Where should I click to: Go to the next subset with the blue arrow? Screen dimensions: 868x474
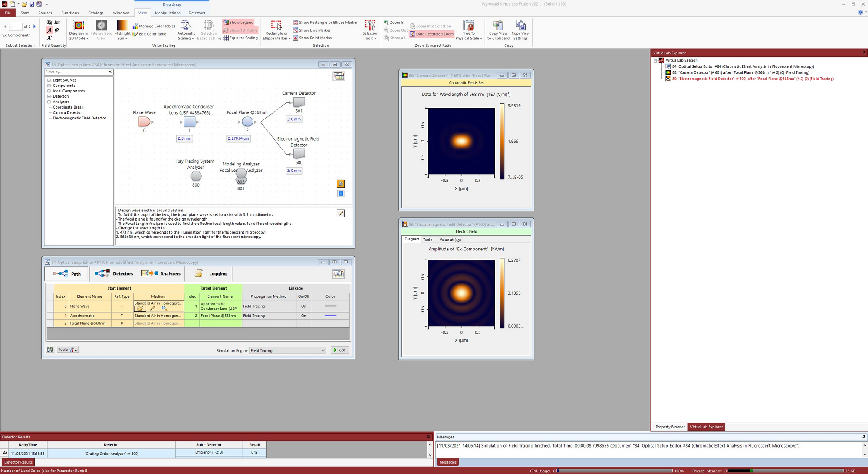(x=35, y=26)
